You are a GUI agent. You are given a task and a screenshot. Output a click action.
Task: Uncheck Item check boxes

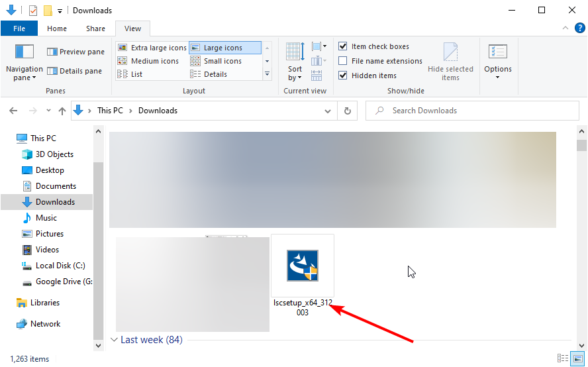[x=373, y=46]
